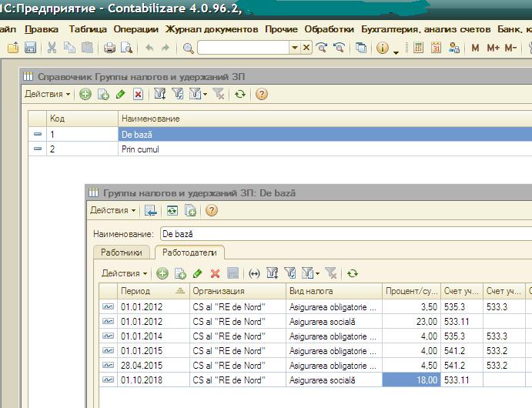Open the Прочие menu
Image resolution: width=532 pixels, height=408 pixels.
(x=281, y=29)
